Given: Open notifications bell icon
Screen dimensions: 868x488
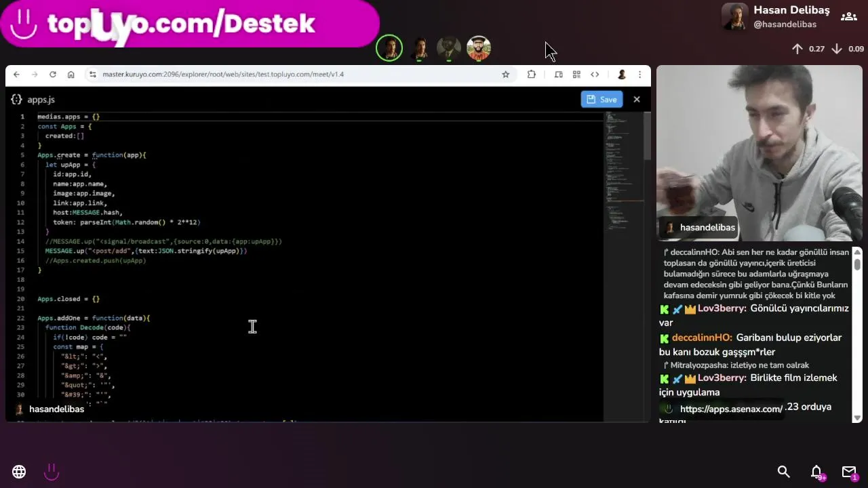Looking at the screenshot, I should point(817,472).
